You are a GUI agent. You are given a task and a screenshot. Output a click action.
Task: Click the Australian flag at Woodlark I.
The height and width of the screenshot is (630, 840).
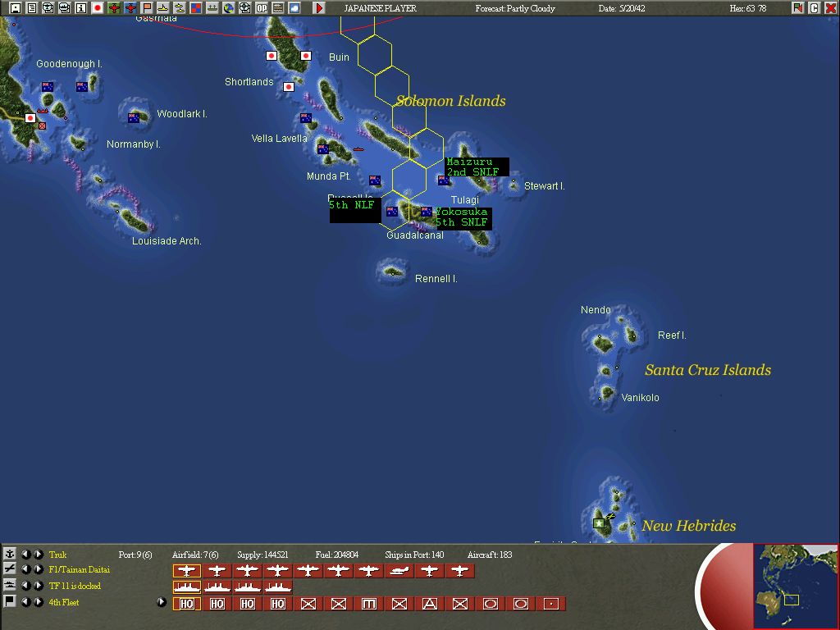pos(134,118)
